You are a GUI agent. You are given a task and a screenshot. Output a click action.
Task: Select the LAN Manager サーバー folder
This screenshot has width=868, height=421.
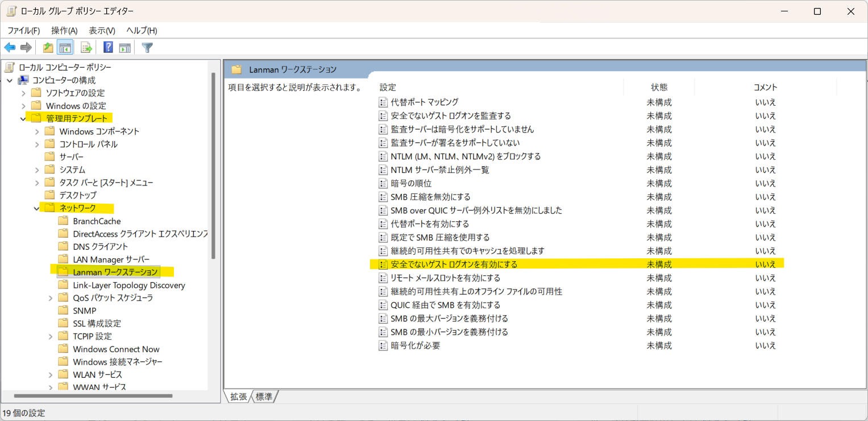click(x=111, y=259)
